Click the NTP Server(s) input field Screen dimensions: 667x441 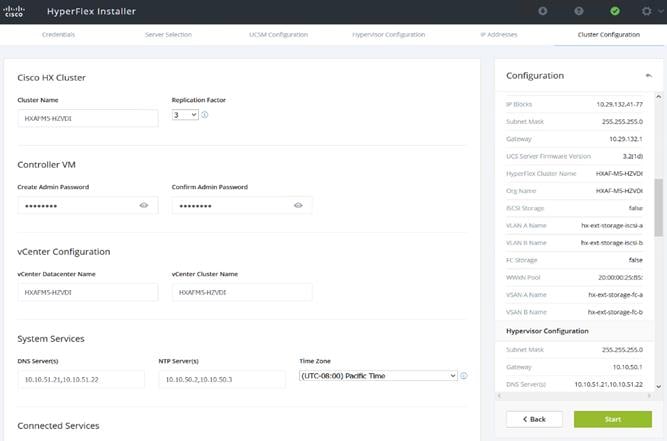(222, 379)
